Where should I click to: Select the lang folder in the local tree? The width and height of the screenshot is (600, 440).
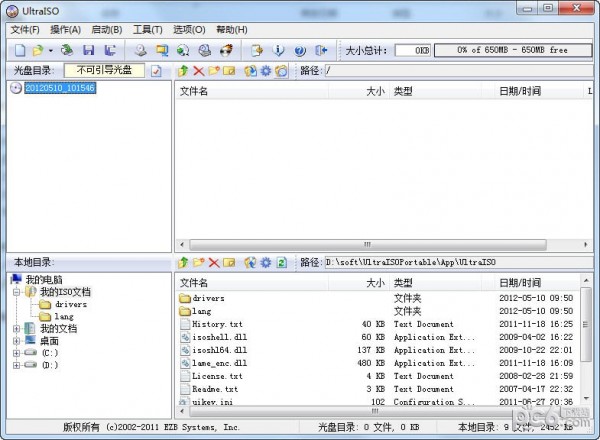(x=64, y=317)
